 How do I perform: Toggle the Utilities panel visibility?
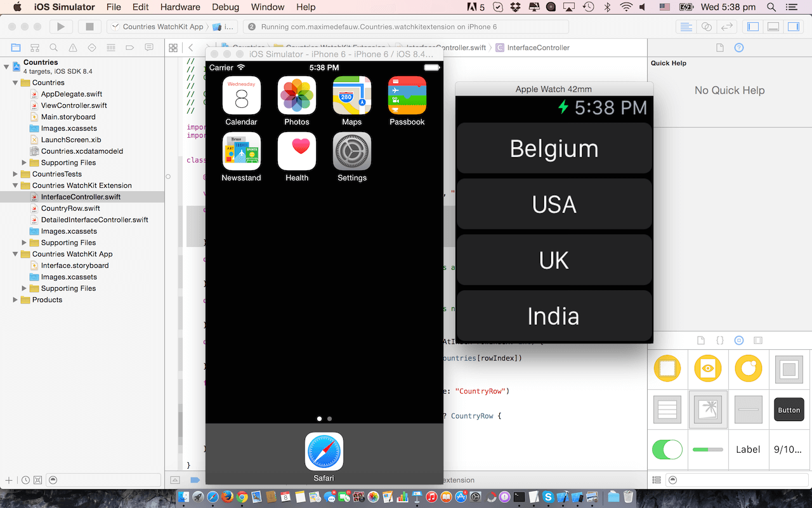pos(792,27)
